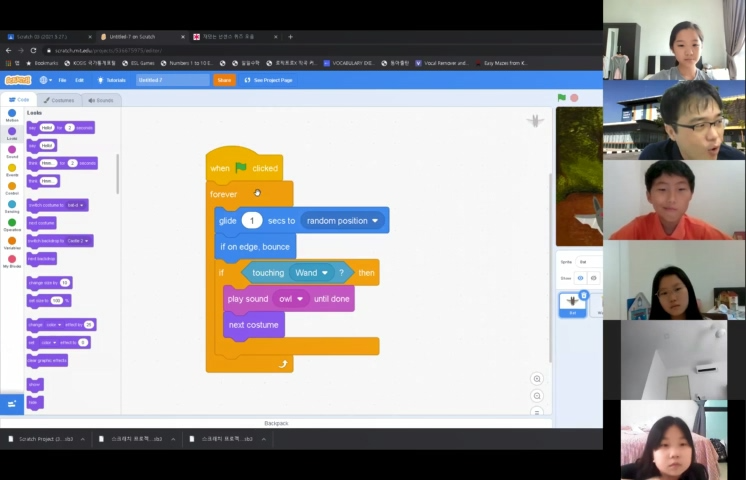
Task: Click the when flag clicked hat block
Action: pos(245,167)
